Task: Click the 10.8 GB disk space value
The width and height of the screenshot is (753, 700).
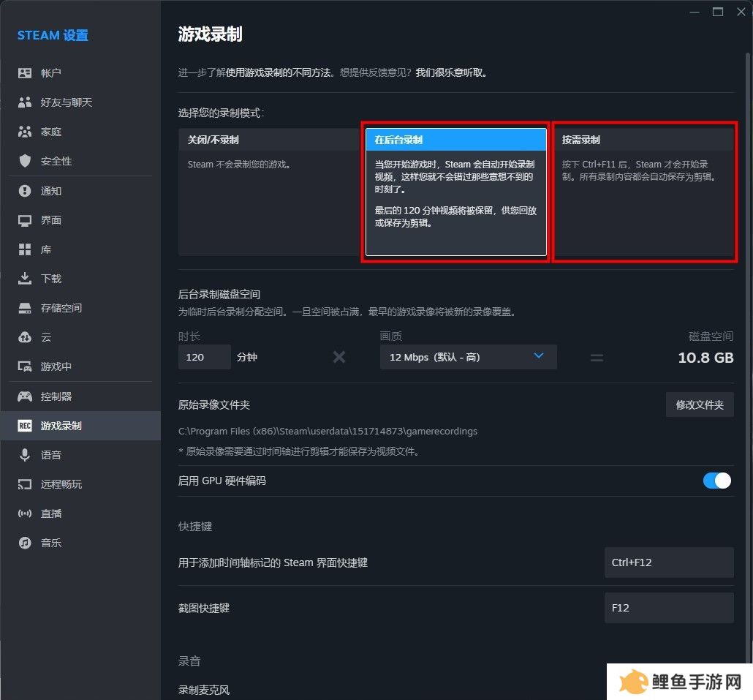Action: click(x=705, y=358)
